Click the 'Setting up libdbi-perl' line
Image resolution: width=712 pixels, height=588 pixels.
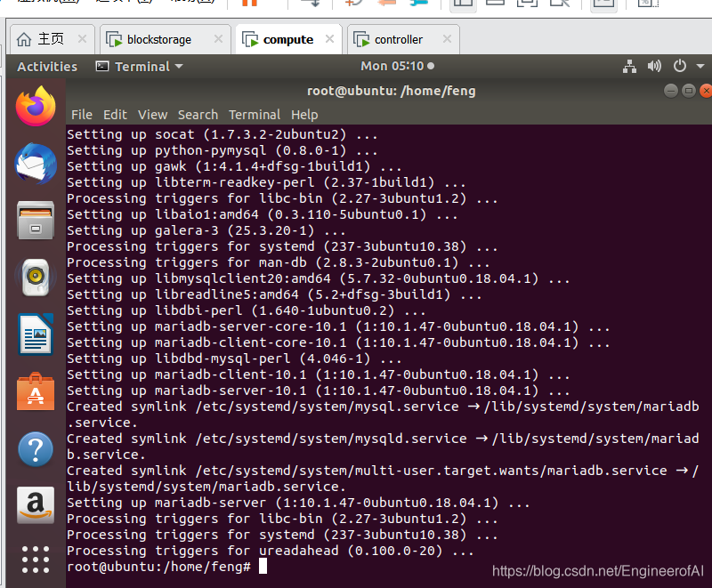tap(247, 310)
